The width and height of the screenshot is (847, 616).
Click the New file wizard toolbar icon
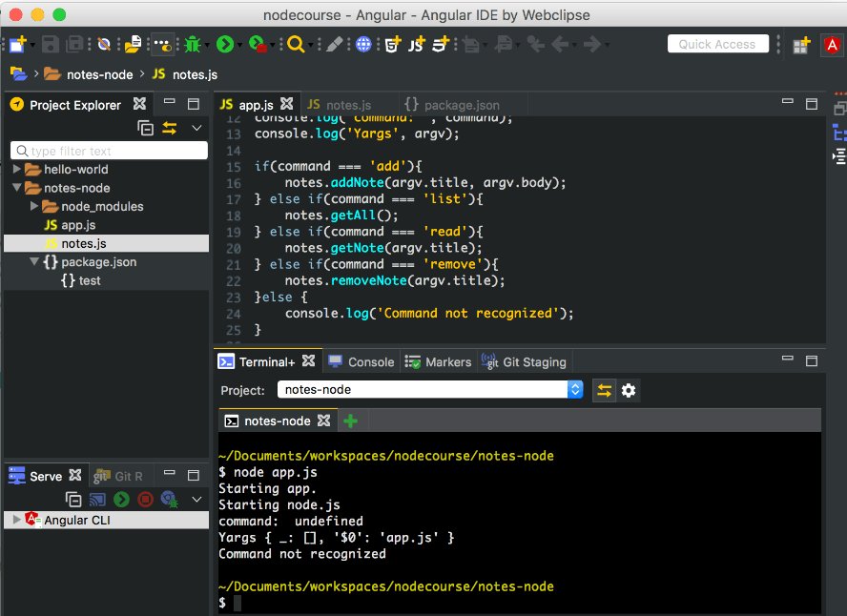(x=17, y=44)
